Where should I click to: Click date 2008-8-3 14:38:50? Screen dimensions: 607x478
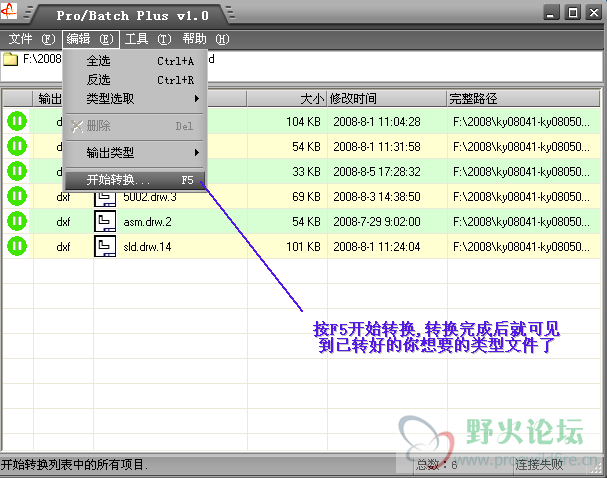coord(377,197)
